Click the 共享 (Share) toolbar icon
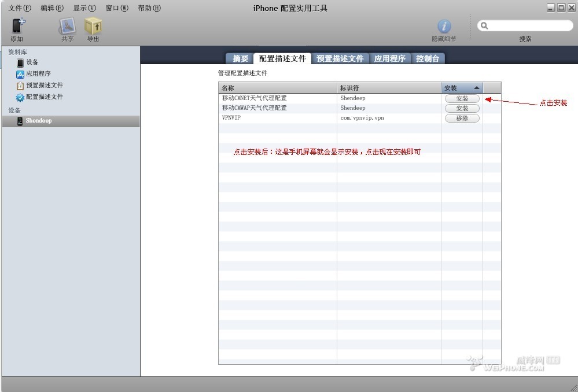This screenshot has height=392, width=578. (68, 26)
